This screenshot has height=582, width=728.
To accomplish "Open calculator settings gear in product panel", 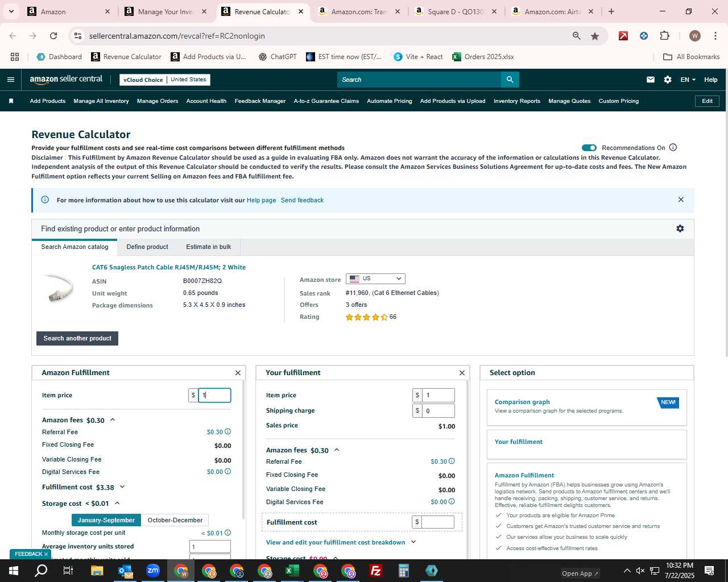I will [680, 228].
